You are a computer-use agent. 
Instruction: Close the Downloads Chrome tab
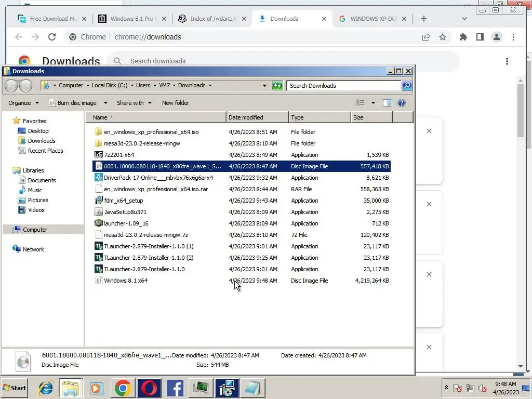click(x=324, y=19)
